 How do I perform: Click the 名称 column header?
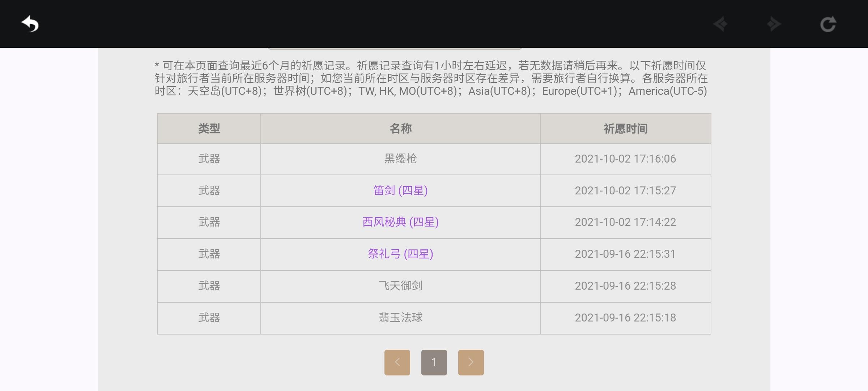click(400, 129)
